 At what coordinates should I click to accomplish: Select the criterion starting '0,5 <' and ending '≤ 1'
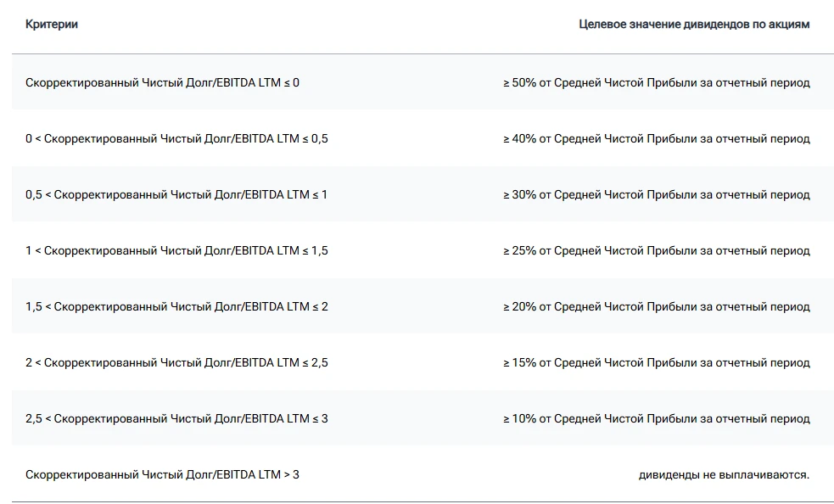176,195
